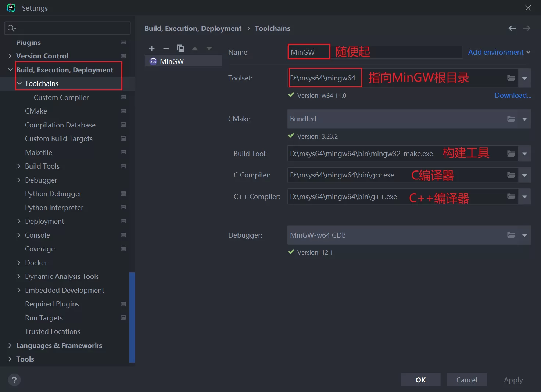Add a new toolchain with plus icon
The height and width of the screenshot is (392, 541).
(x=152, y=48)
